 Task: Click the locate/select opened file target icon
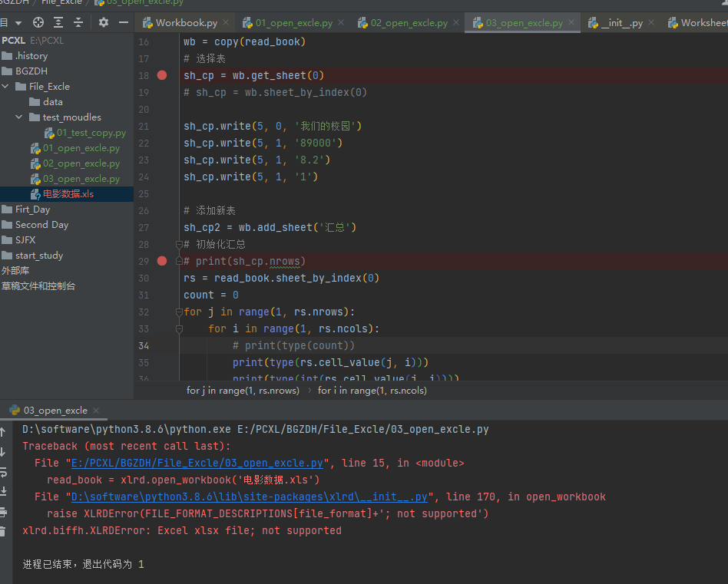[38, 22]
